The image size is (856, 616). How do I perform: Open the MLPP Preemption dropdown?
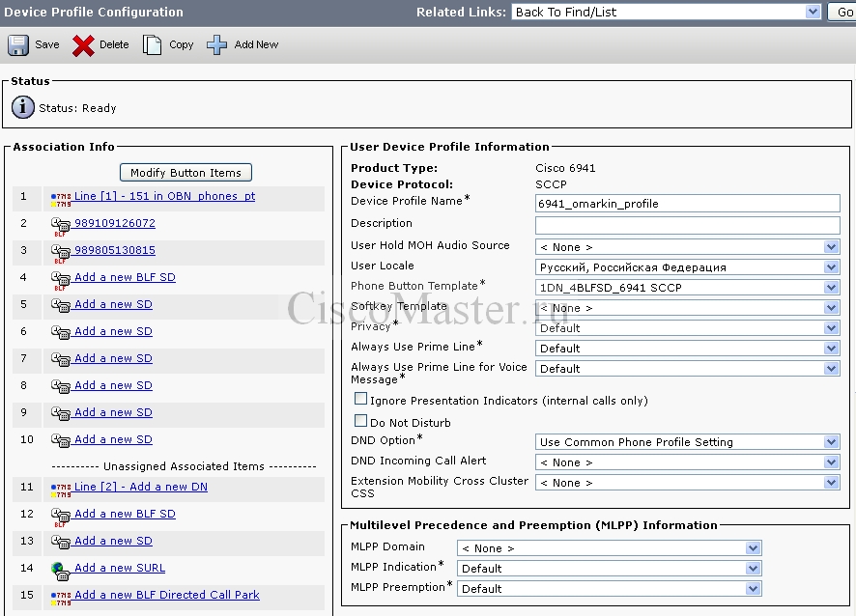[610, 588]
